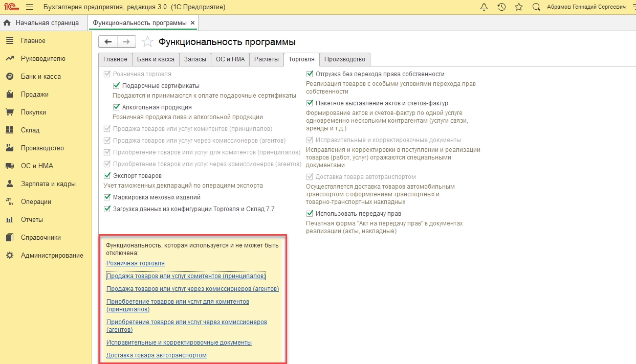This screenshot has width=636, height=364.
Task: Open Доставка товара автотранспортом link
Action: pyautogui.click(x=157, y=355)
